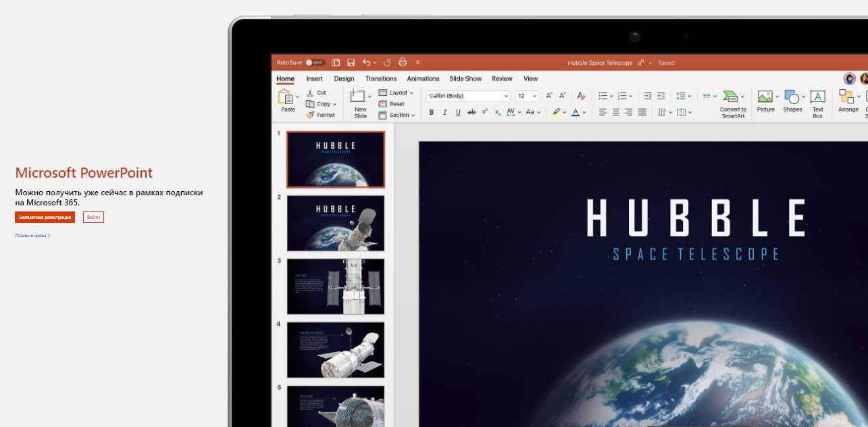
Task: Toggle italic formatting
Action: click(444, 112)
